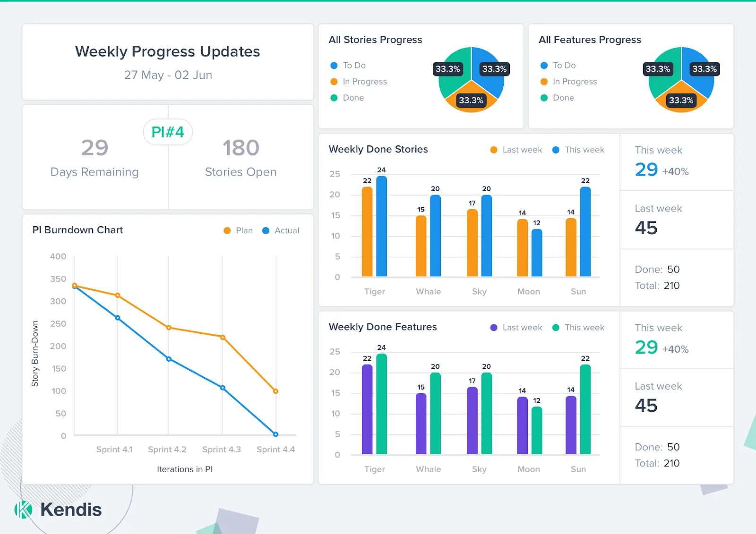This screenshot has height=534, width=756.
Task: Click the PI#4 badge
Action: 168,132
